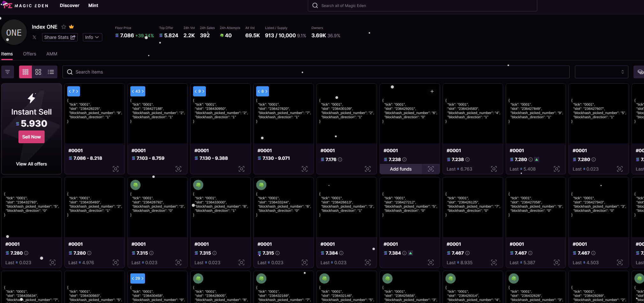Open quick view on Last 5.387 card
644x303 pixels.
tap(557, 263)
